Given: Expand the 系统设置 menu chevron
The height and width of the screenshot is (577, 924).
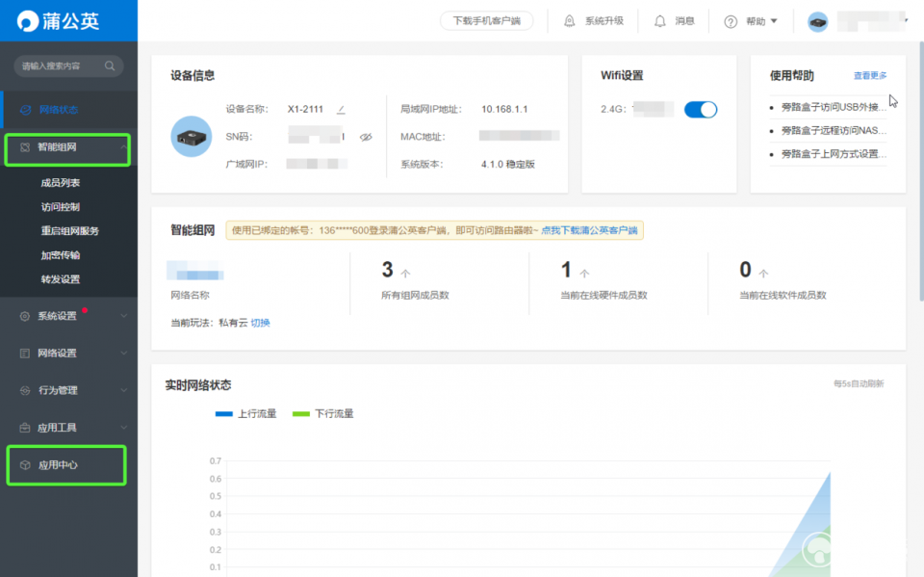Looking at the screenshot, I should [x=124, y=316].
